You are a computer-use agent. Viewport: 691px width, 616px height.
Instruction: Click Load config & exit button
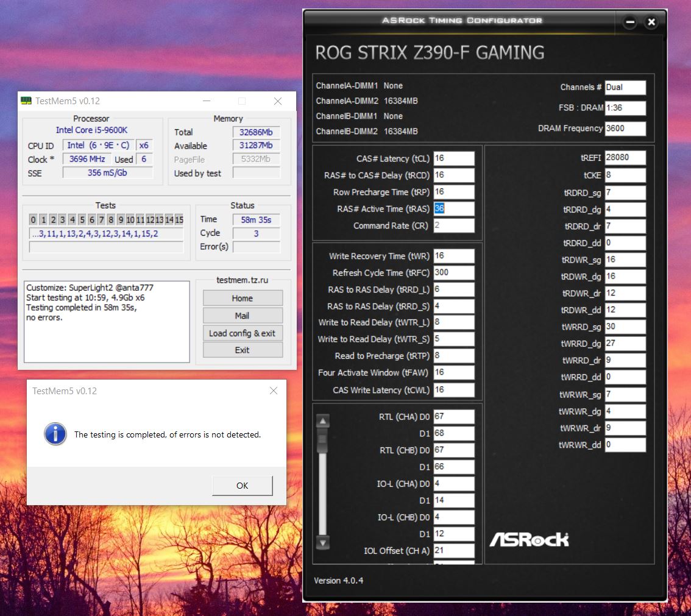[243, 333]
